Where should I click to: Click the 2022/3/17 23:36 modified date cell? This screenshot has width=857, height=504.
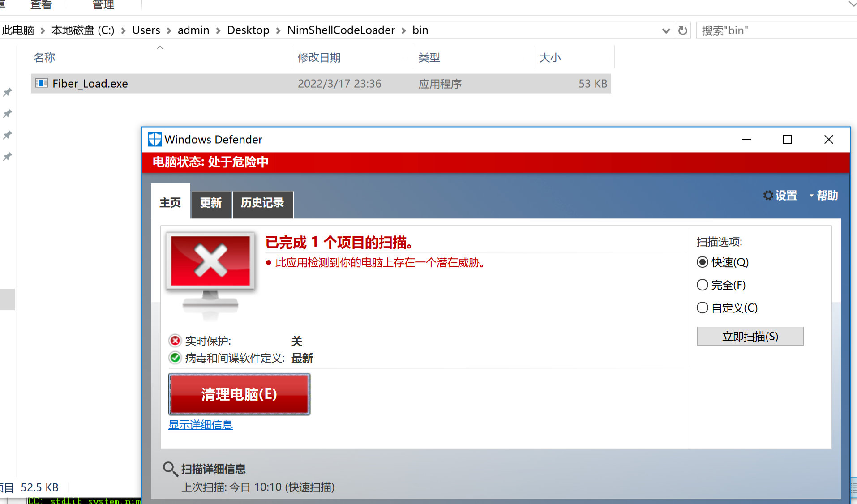[339, 84]
